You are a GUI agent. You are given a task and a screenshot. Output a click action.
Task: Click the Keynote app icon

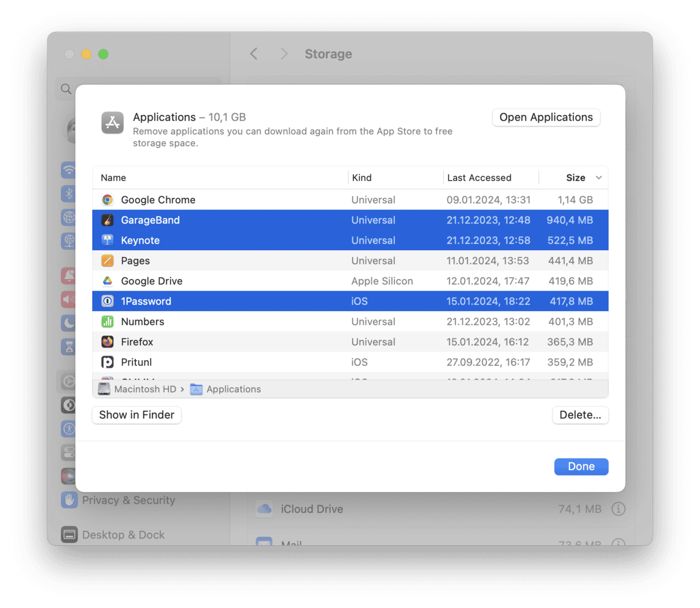(x=109, y=240)
